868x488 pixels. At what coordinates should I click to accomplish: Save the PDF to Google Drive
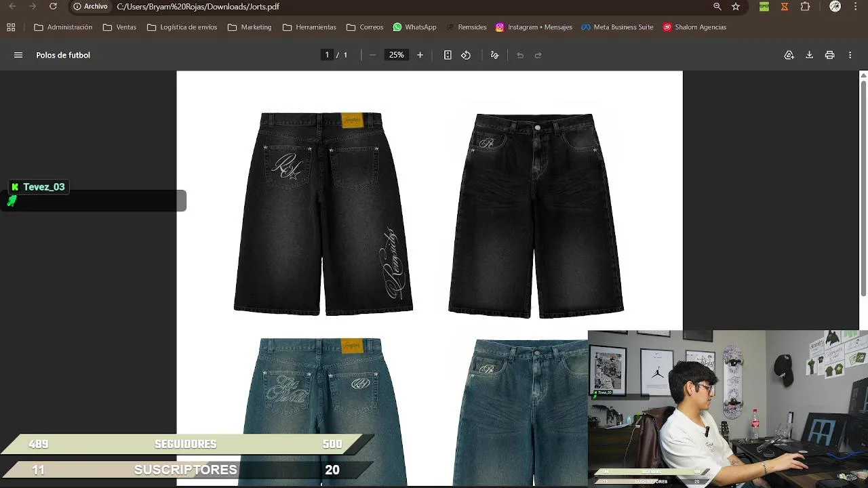(789, 55)
